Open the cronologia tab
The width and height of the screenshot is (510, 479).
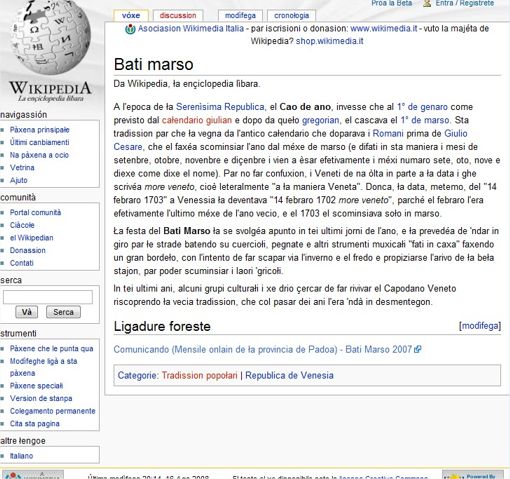(x=291, y=15)
